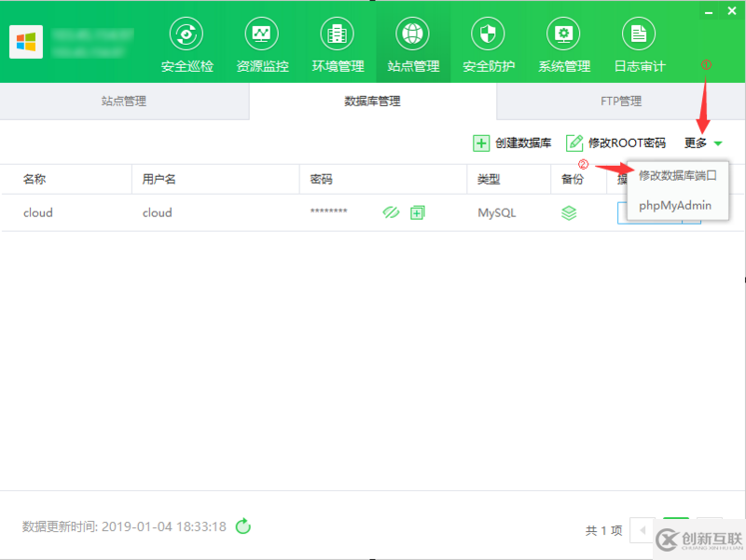Click the 用户名 column header
The image size is (746, 560).
pos(159,179)
